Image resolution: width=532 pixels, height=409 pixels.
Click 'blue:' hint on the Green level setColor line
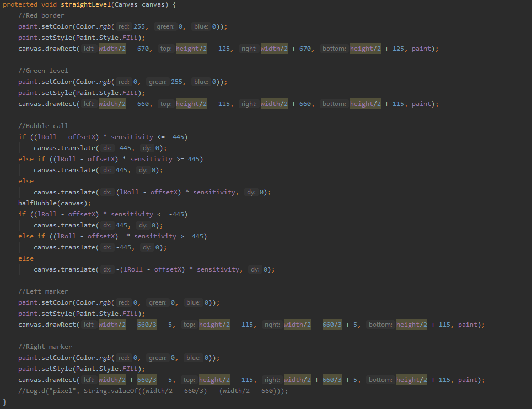pos(201,82)
